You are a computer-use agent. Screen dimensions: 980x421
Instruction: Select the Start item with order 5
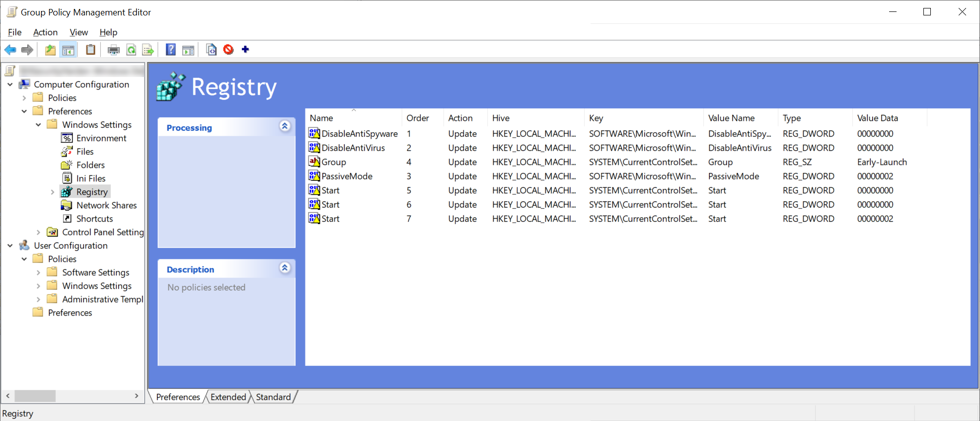pyautogui.click(x=331, y=190)
